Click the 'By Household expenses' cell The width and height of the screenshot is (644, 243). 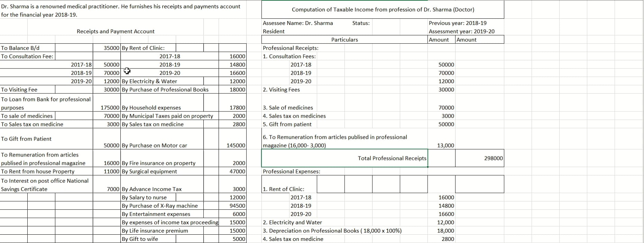tap(151, 108)
